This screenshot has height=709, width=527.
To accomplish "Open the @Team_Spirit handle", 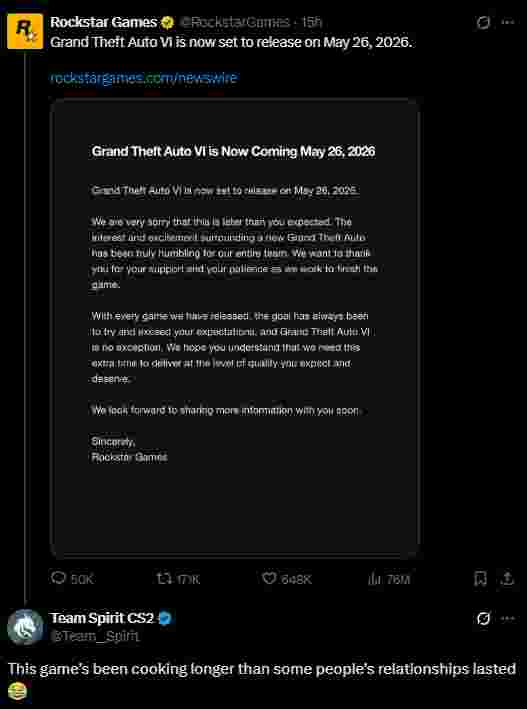I will tap(94, 636).
